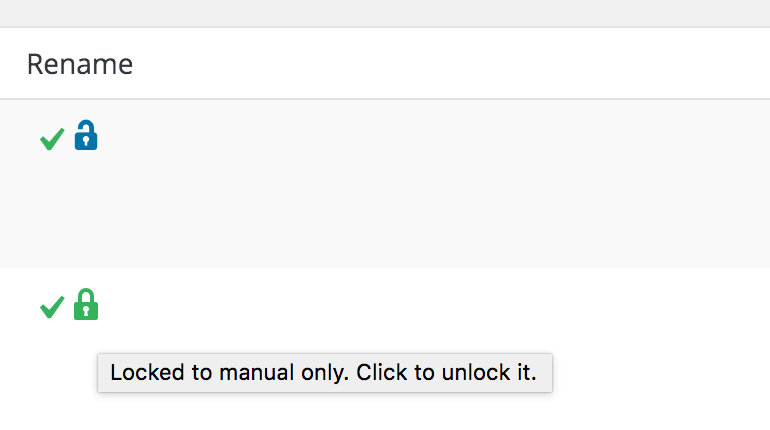This screenshot has width=770, height=430.
Task: Sort the table by the Rename column
Action: [80, 64]
